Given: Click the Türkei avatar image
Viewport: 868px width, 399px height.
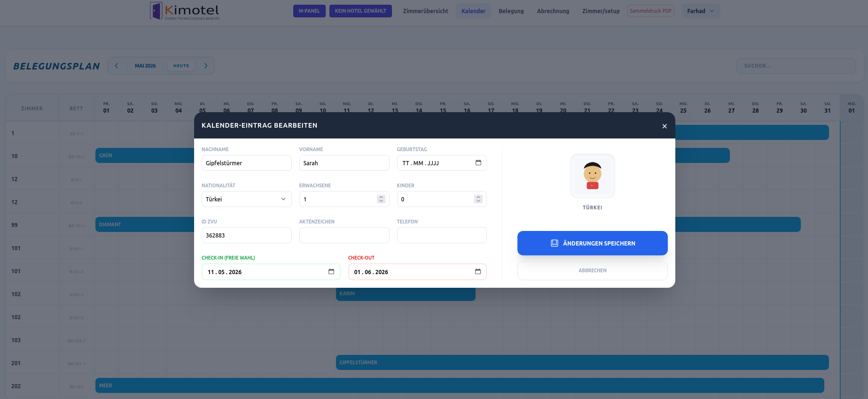Looking at the screenshot, I should [x=593, y=176].
